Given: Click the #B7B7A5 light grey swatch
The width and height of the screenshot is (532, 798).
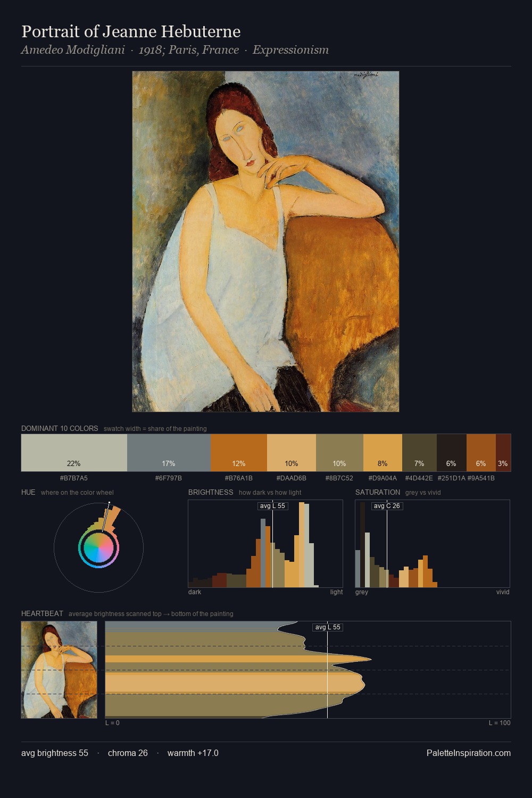Looking at the screenshot, I should 74,453.
